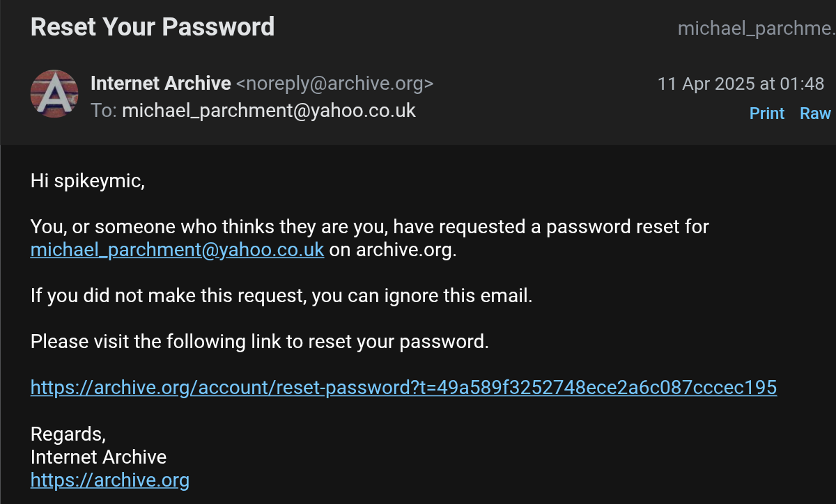Image resolution: width=836 pixels, height=504 pixels.
Task: Open the archive.org reset-password link
Action: pos(403,388)
